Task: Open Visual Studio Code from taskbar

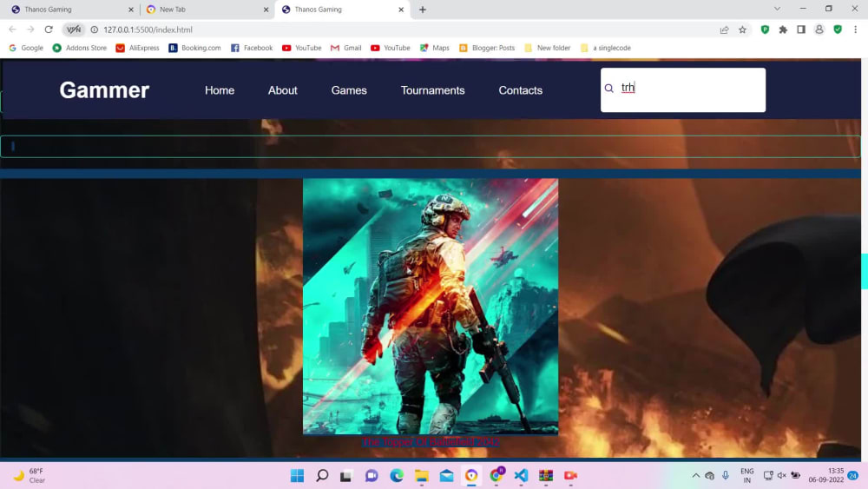Action: pos(521,476)
